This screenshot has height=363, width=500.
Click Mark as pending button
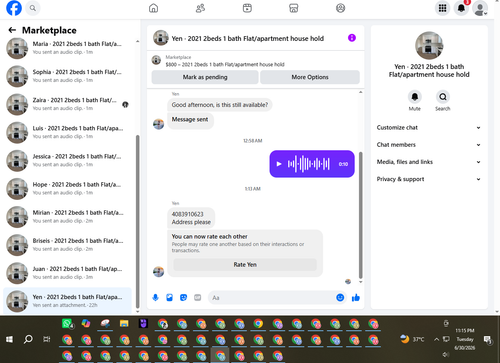(205, 77)
